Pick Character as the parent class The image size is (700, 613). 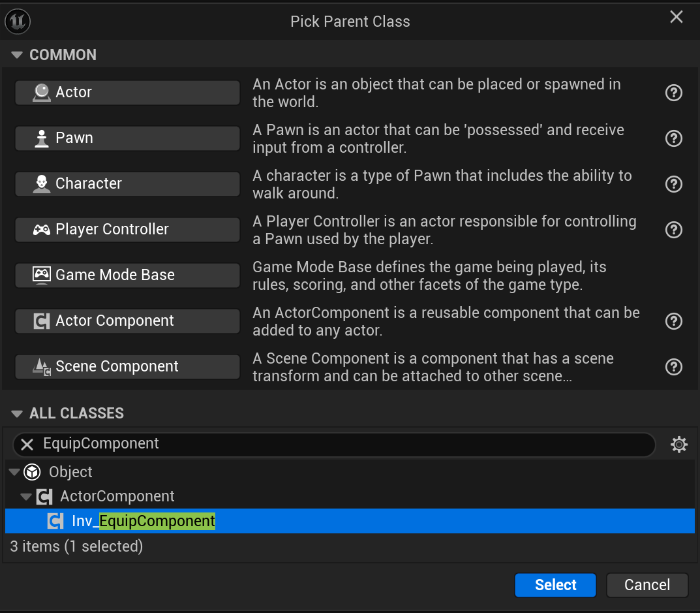[127, 184]
